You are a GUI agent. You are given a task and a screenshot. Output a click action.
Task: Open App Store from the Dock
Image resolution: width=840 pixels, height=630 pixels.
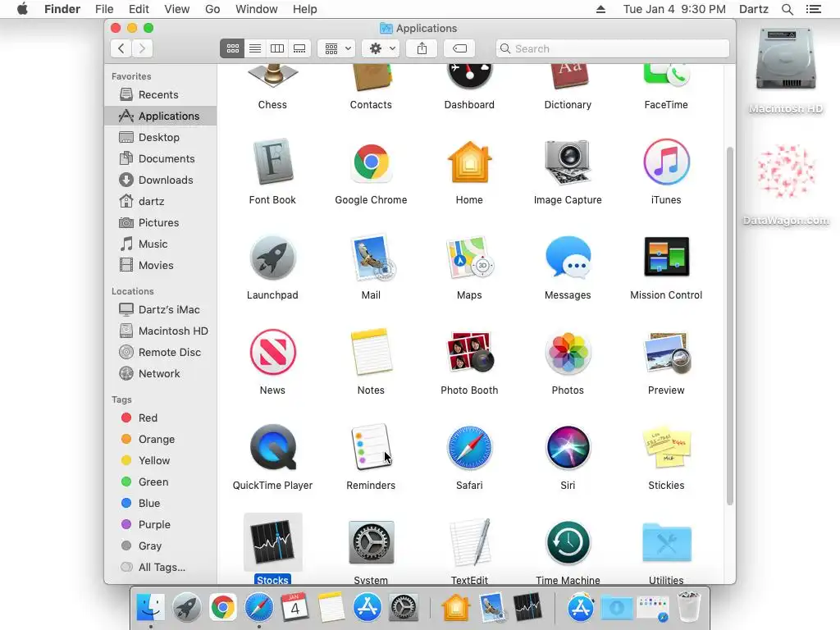(x=367, y=608)
